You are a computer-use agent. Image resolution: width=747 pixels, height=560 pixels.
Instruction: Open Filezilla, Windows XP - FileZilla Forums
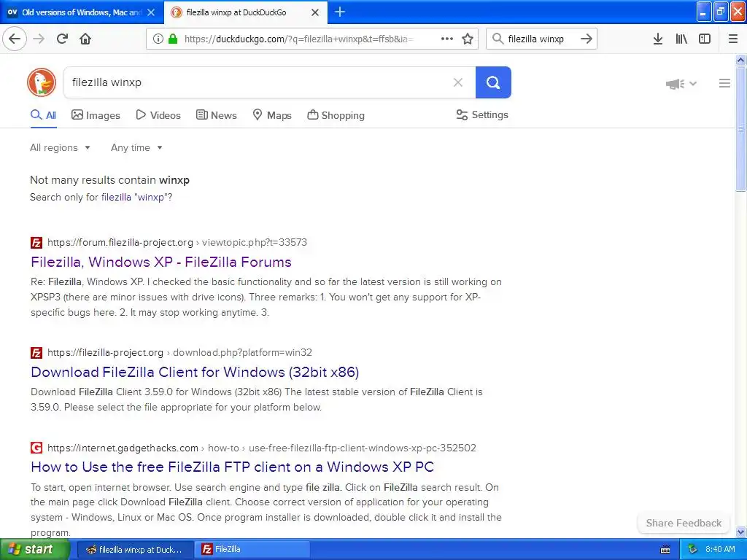point(161,262)
